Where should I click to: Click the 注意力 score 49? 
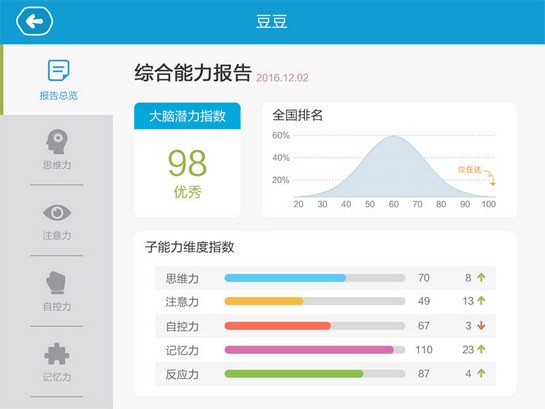pyautogui.click(x=424, y=301)
